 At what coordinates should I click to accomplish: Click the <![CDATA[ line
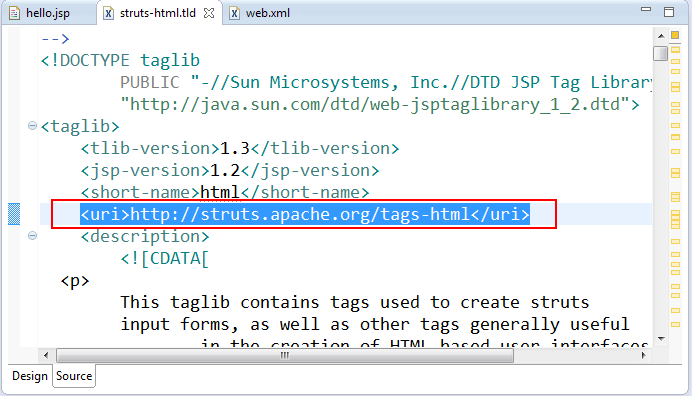pos(164,259)
